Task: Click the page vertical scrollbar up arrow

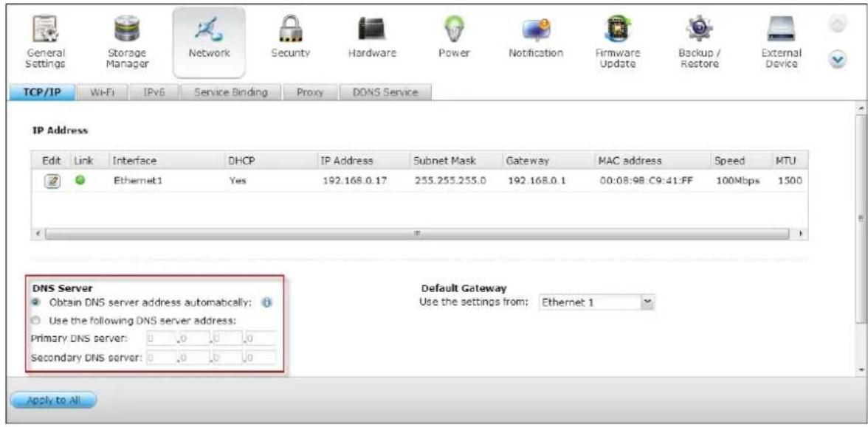Action: [x=861, y=107]
